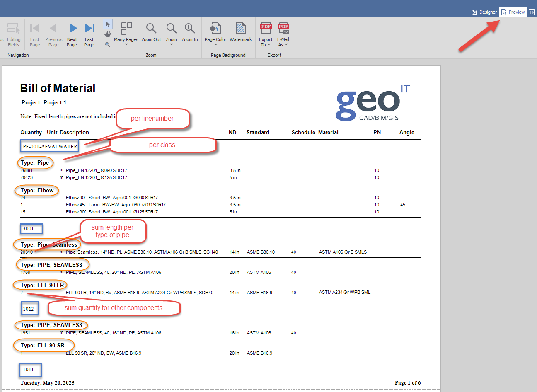This screenshot has height=392, width=537.
Task: Expand E-Mail As dropdown arrow
Action: [x=286, y=44]
